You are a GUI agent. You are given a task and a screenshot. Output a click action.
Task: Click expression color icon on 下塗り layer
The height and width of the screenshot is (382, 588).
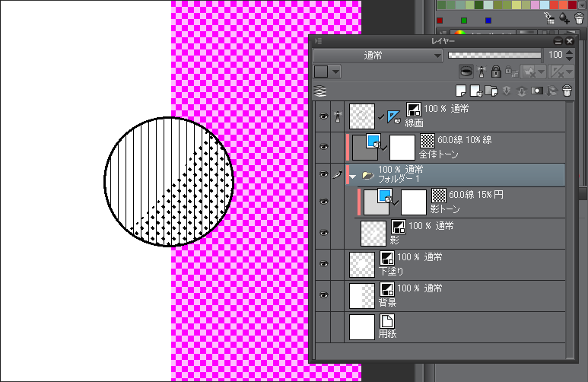pos(386,258)
